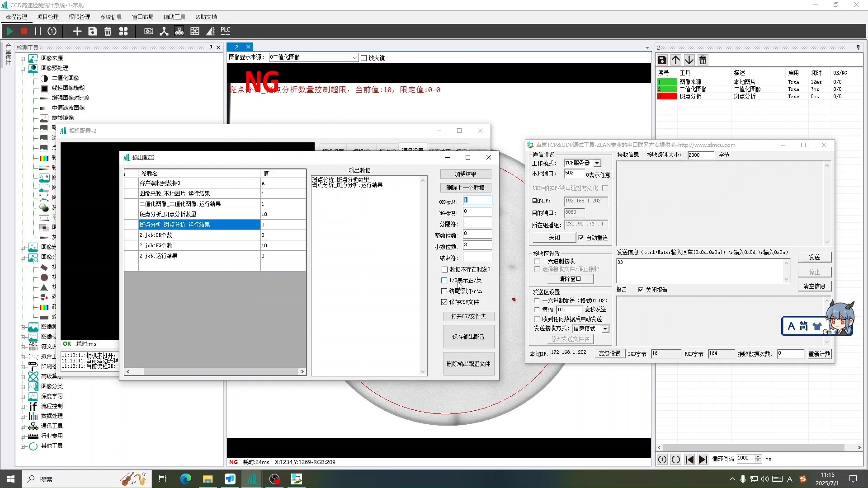Image resolution: width=868 pixels, height=488 pixels.
Task: Click the 发送 button in the TCP tool
Action: click(814, 258)
